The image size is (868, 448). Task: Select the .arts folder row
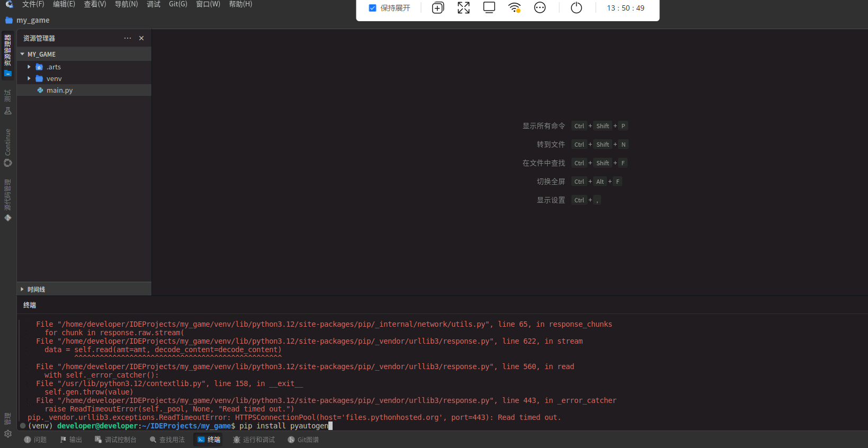point(84,67)
